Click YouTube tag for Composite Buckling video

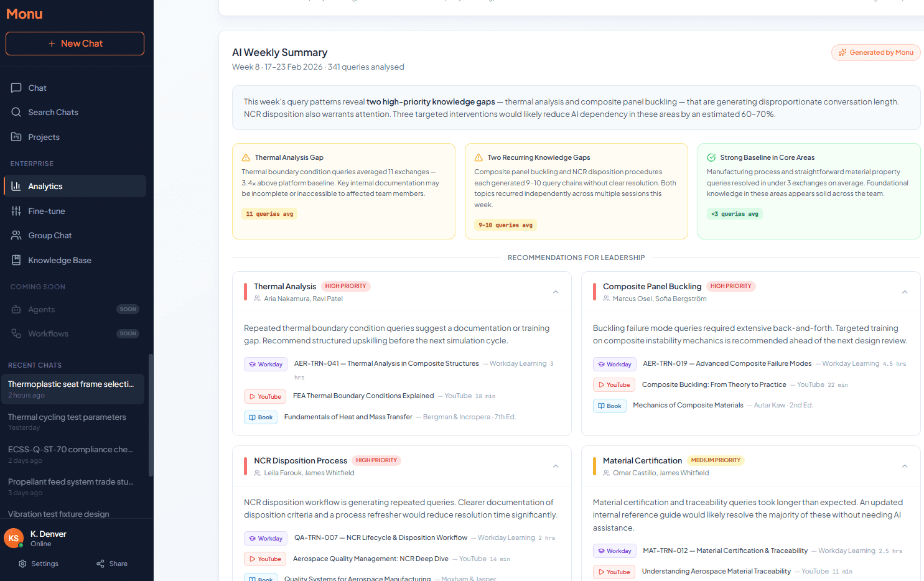(614, 385)
